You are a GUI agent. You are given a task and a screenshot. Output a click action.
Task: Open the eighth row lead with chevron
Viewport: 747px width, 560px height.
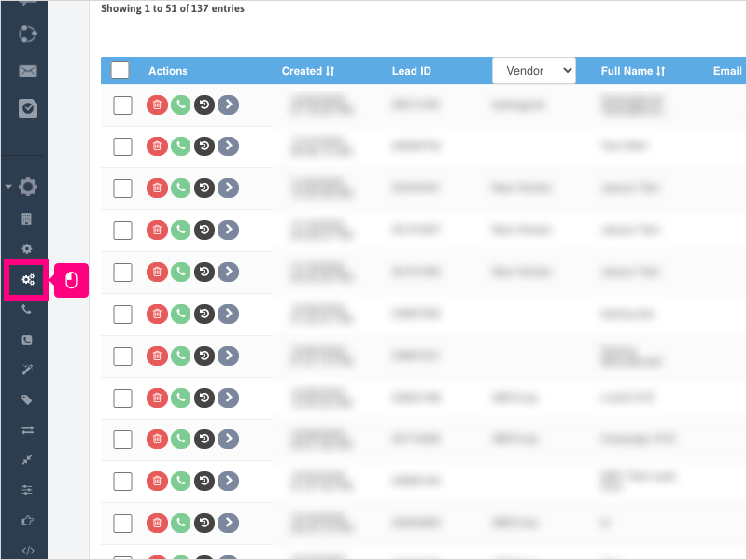[228, 398]
